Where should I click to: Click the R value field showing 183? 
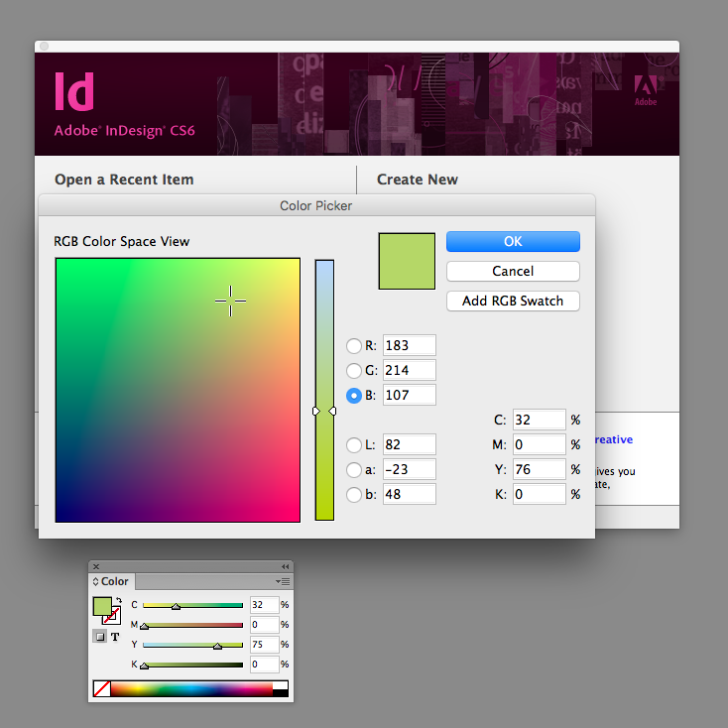pyautogui.click(x=409, y=345)
